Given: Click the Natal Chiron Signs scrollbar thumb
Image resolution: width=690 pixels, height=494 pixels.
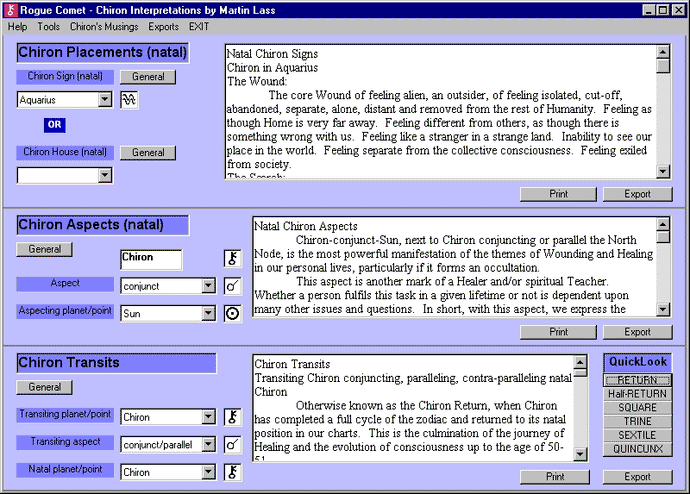Looking at the screenshot, I should [x=663, y=66].
